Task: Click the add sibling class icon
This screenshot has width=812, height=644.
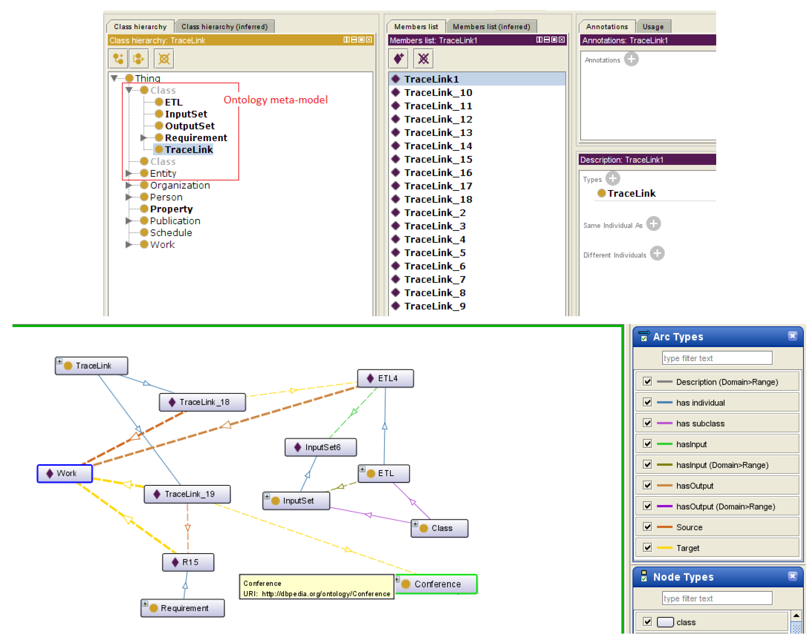Action: [x=139, y=59]
